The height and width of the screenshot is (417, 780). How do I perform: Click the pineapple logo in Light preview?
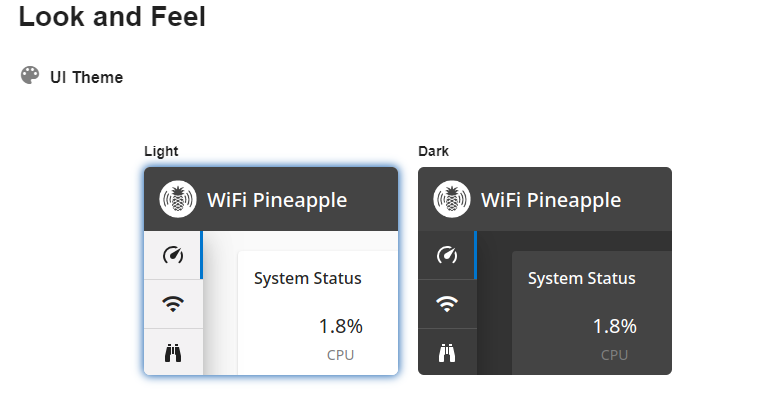coord(178,199)
